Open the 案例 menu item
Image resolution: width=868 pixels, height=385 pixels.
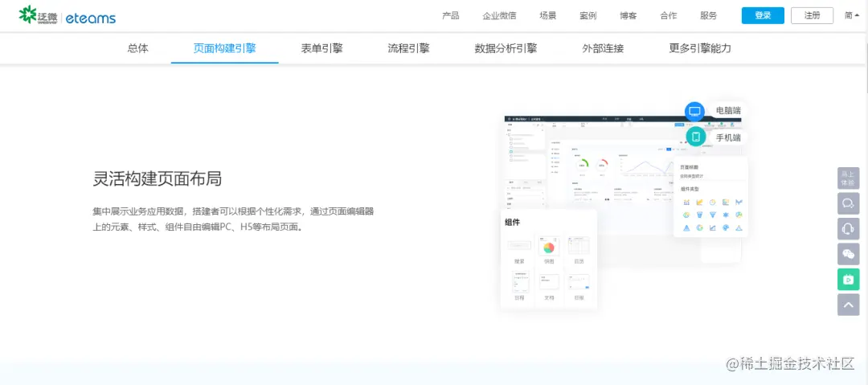(x=588, y=15)
